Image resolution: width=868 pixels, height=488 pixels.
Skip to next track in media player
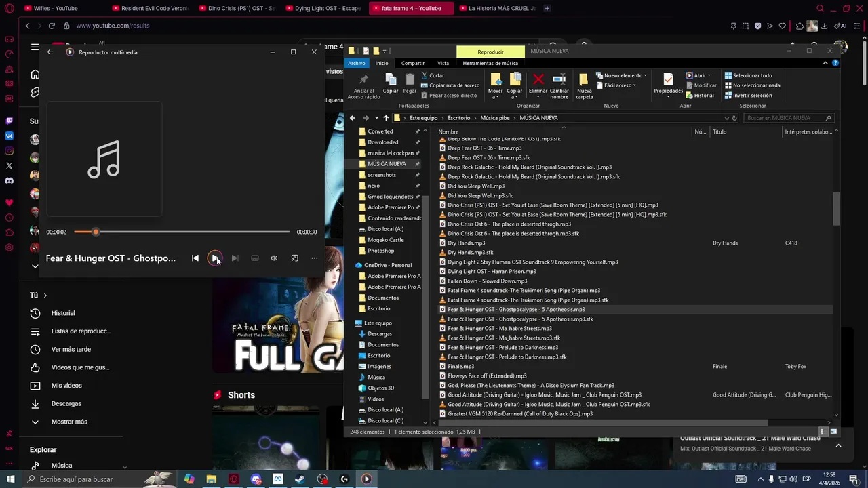pos(235,258)
